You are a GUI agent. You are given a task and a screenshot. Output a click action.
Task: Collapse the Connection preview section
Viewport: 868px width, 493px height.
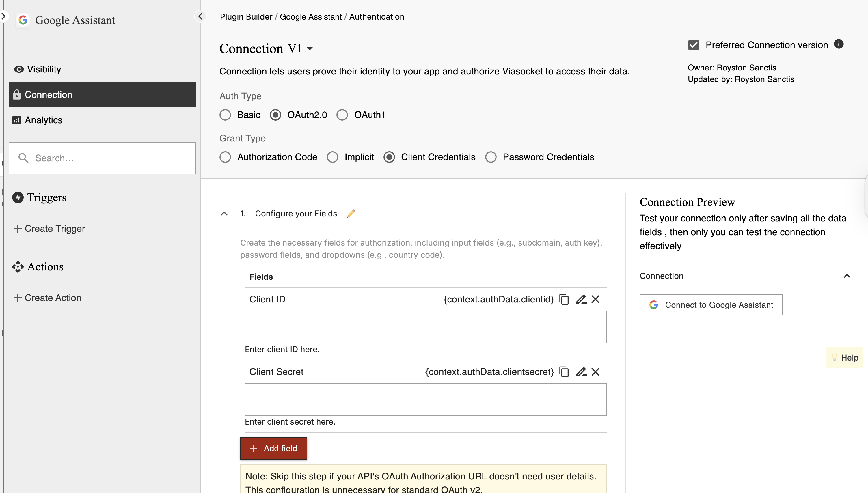point(847,276)
